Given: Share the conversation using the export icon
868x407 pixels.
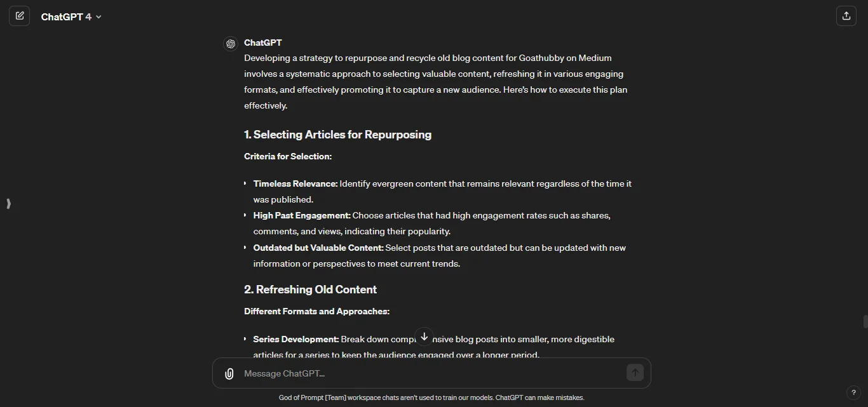Looking at the screenshot, I should point(846,15).
